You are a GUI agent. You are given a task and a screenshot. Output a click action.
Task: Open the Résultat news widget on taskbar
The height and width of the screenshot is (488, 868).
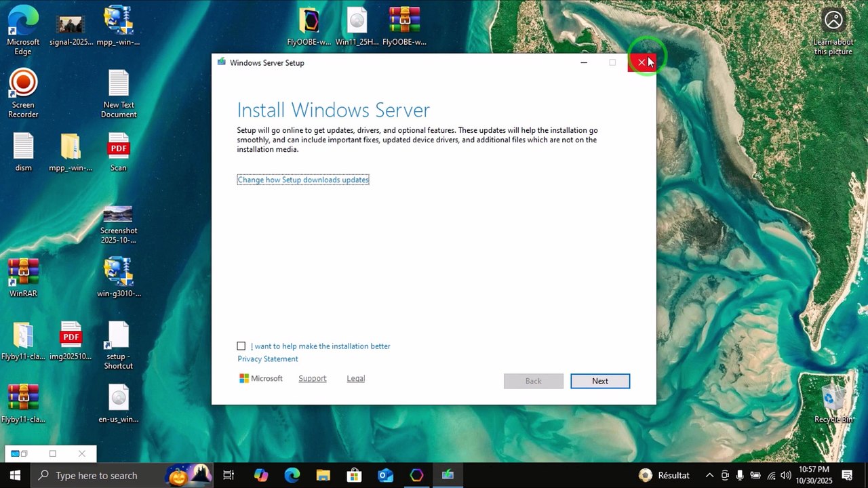(x=665, y=475)
